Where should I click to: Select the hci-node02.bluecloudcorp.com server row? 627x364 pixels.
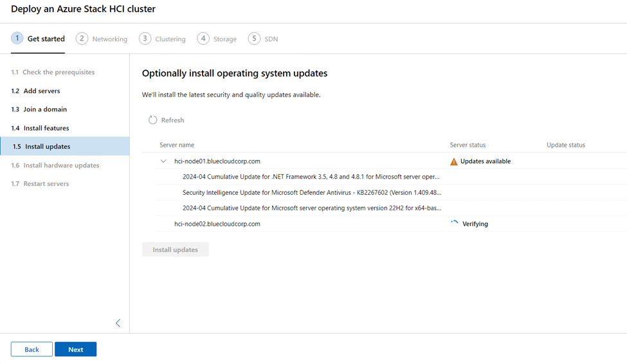tap(385, 224)
